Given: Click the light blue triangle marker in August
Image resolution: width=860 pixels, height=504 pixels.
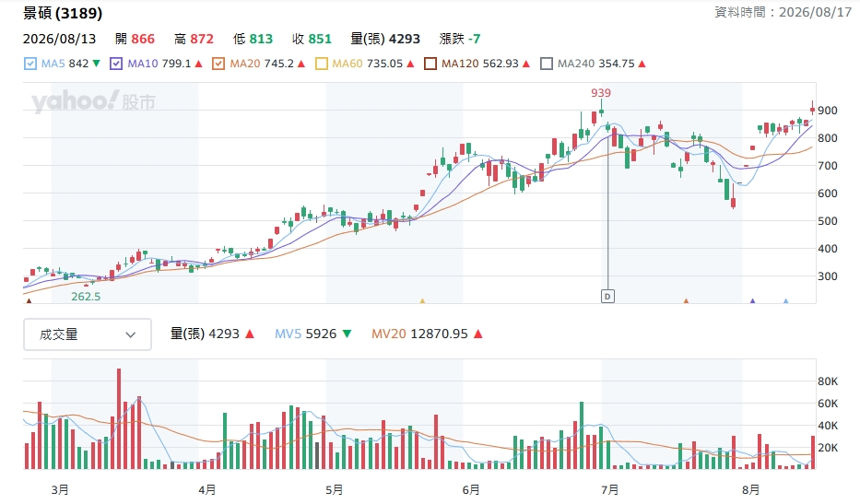Looking at the screenshot, I should click(786, 300).
